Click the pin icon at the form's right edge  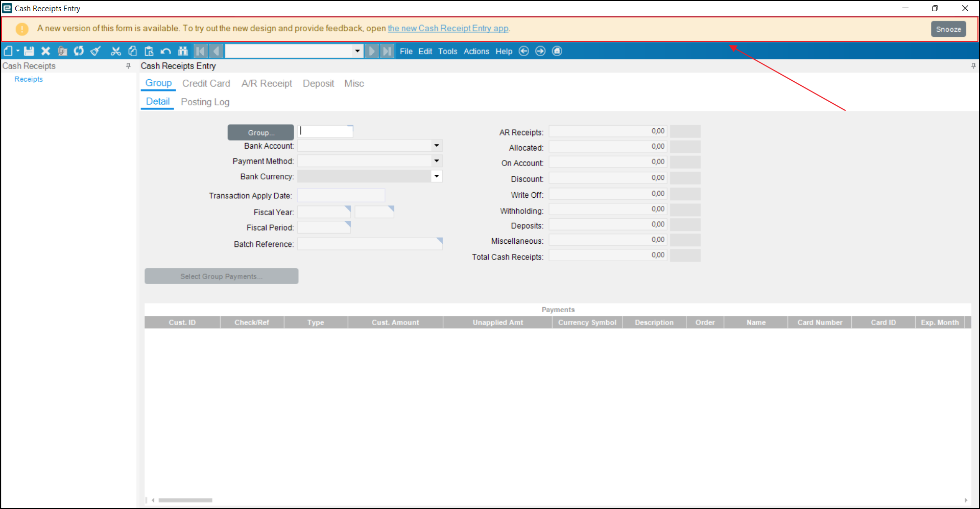[x=973, y=66]
